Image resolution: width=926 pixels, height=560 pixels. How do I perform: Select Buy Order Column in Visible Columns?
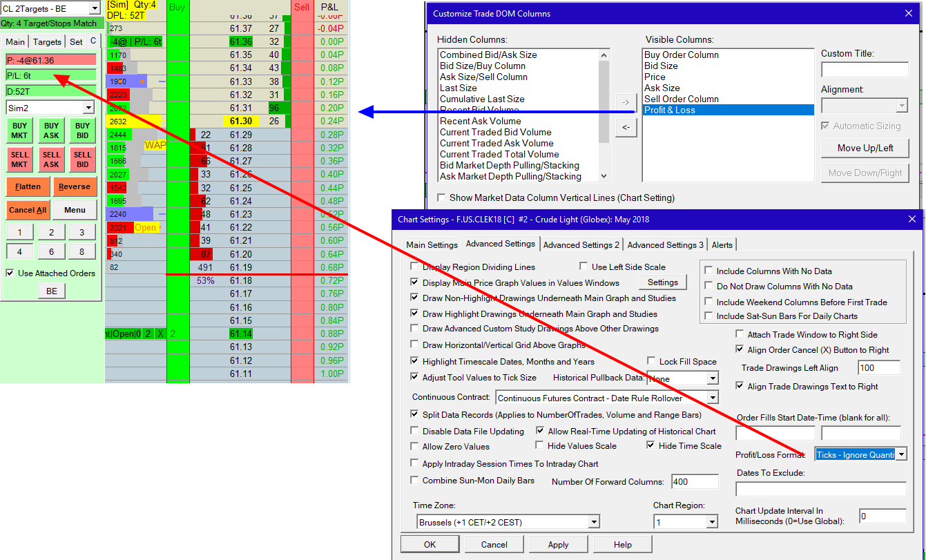pyautogui.click(x=728, y=55)
